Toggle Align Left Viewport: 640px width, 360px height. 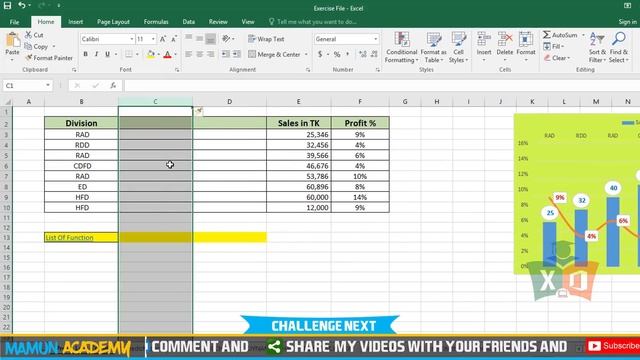click(x=189, y=54)
